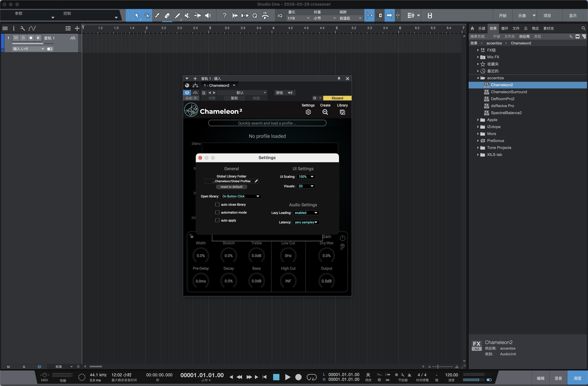Open the Latency zero samples dropdown
This screenshot has width=588, height=386.
[306, 222]
